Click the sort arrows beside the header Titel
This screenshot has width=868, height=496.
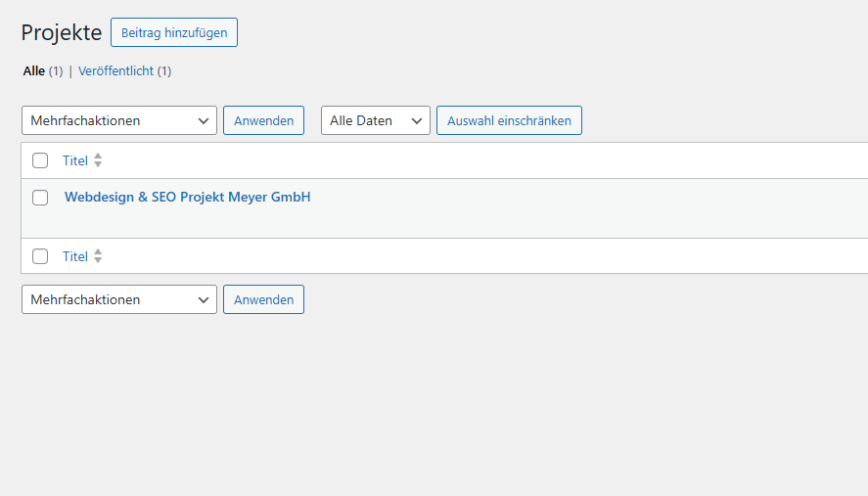click(x=98, y=160)
